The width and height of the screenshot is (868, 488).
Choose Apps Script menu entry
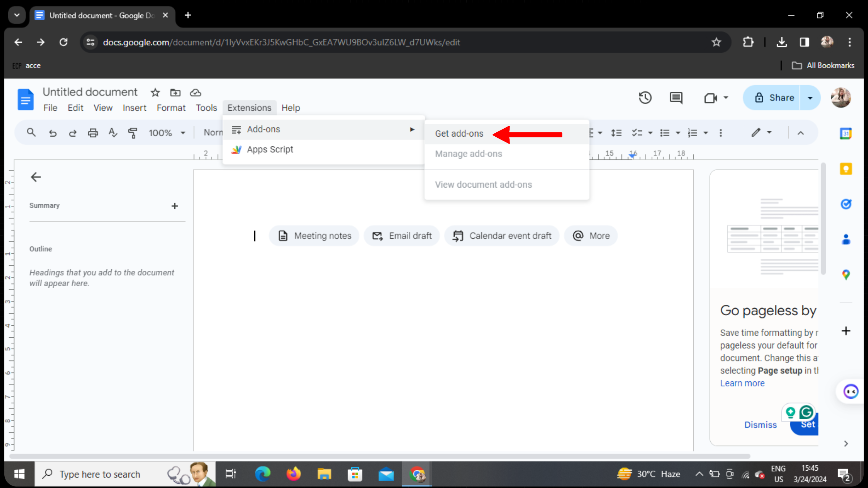tap(270, 149)
